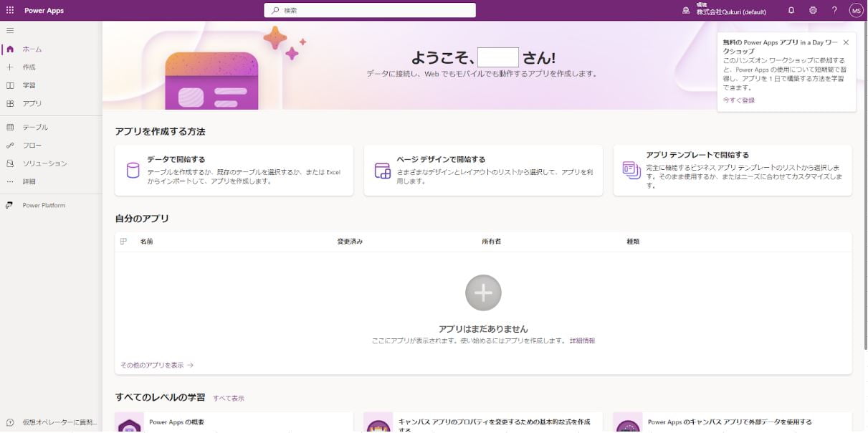Open the app launcher waffle icon
This screenshot has width=868, height=433.
(x=10, y=10)
